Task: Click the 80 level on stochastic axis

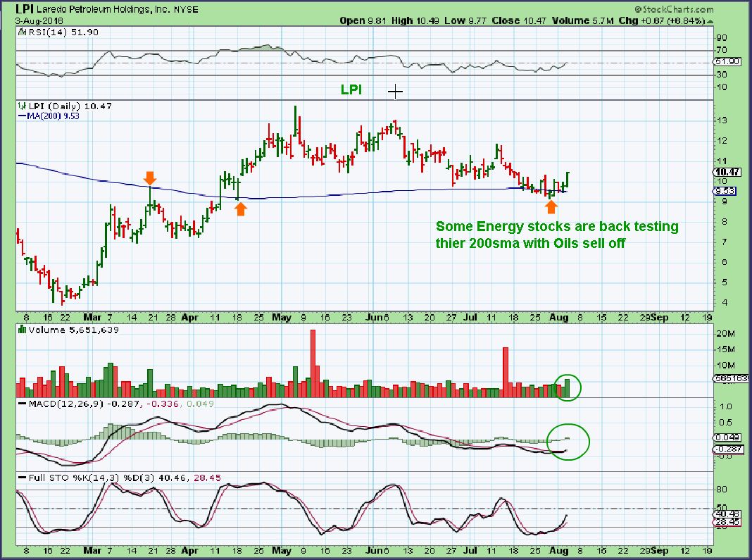Action: pyautogui.click(x=722, y=490)
